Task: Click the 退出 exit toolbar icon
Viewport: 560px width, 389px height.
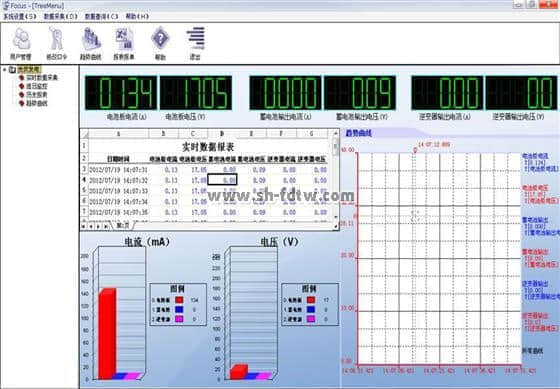Action: [x=195, y=43]
